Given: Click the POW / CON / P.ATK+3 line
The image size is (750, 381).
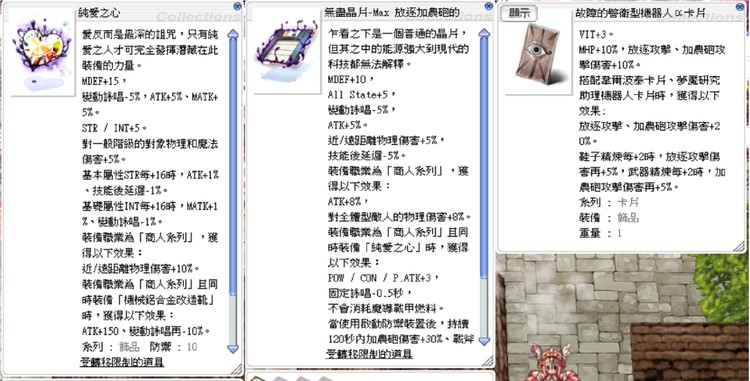Looking at the screenshot, I should point(384,278).
